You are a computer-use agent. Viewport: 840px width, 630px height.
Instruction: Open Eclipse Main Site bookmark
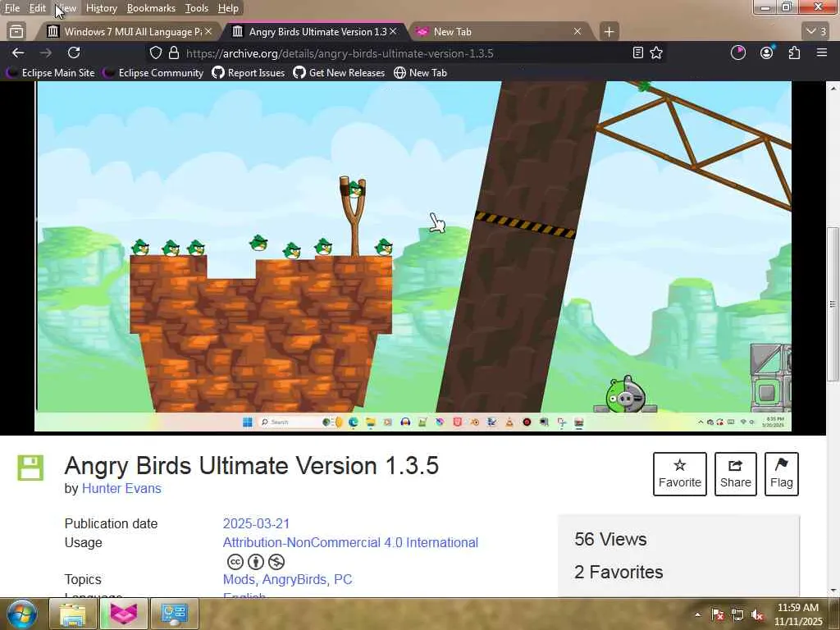click(50, 73)
